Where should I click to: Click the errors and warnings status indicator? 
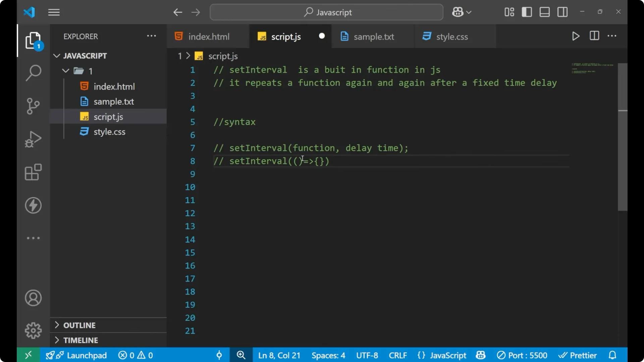(135, 355)
